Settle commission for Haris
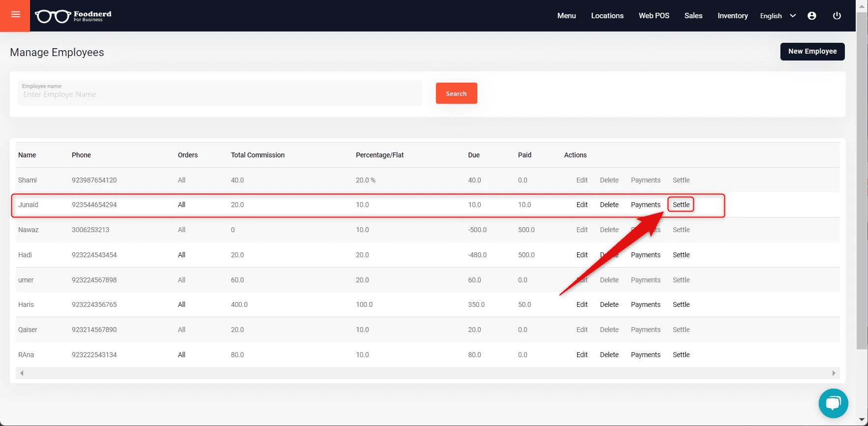Image resolution: width=868 pixels, height=426 pixels. (x=681, y=304)
